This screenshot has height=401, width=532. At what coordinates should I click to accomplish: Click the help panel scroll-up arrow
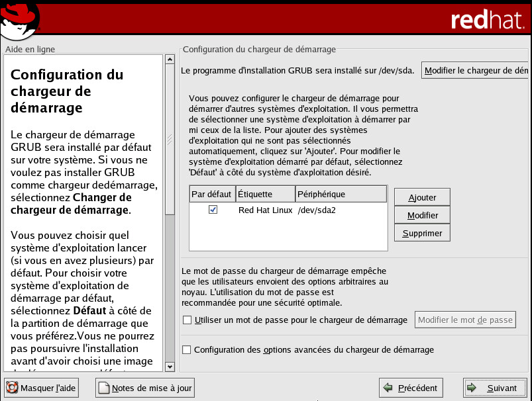point(170,60)
